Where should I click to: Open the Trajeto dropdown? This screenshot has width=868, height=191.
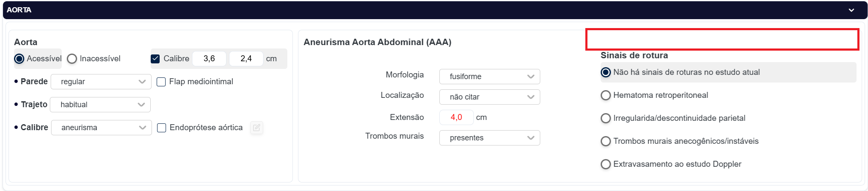pos(100,105)
